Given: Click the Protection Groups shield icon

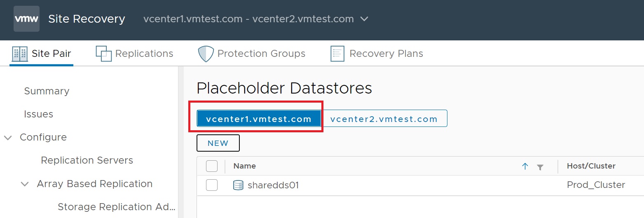Looking at the screenshot, I should click(x=206, y=54).
